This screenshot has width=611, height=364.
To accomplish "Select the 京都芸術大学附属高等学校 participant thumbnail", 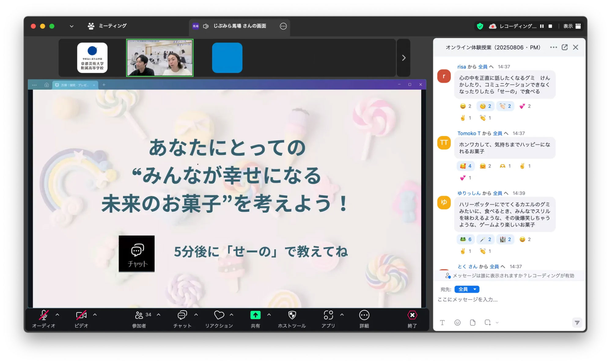I will (92, 58).
